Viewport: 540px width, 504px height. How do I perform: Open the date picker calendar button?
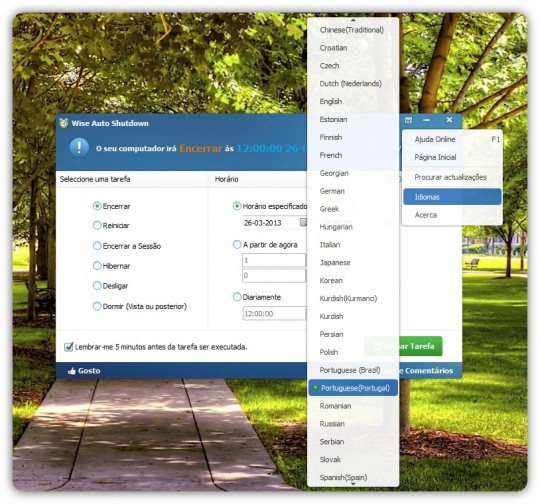tap(303, 223)
